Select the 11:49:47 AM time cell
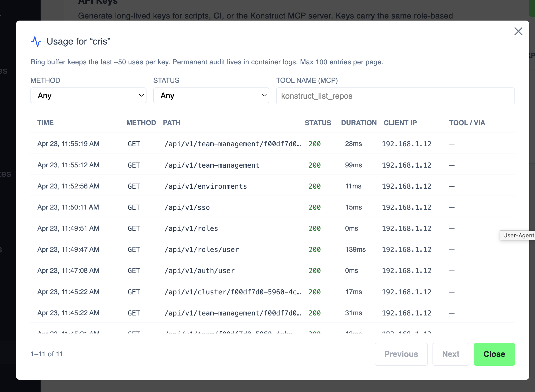Image resolution: width=535 pixels, height=392 pixels. (x=68, y=249)
